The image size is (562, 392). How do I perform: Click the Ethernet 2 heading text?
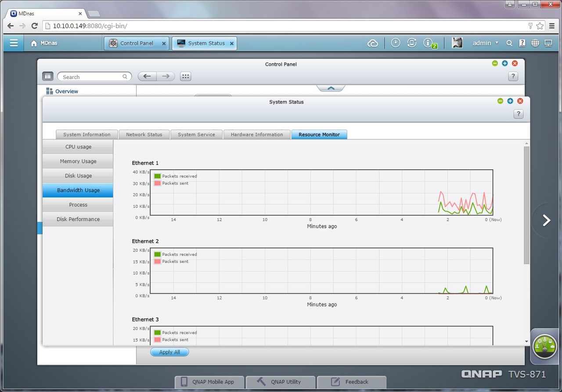(x=145, y=241)
